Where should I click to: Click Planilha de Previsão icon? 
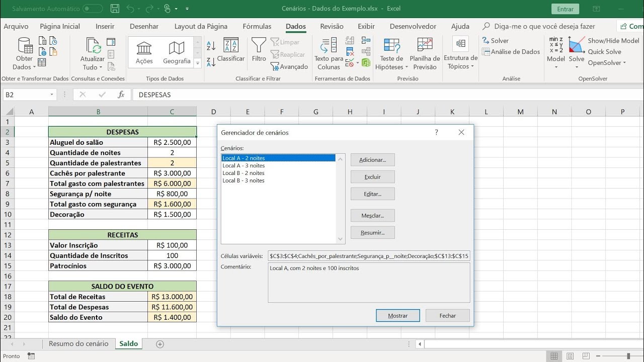[x=425, y=54]
